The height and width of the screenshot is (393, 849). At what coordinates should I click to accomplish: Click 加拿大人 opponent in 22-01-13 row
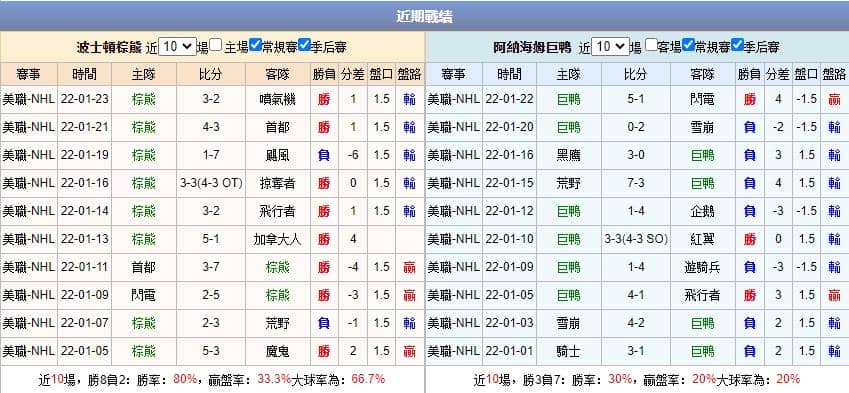(278, 239)
